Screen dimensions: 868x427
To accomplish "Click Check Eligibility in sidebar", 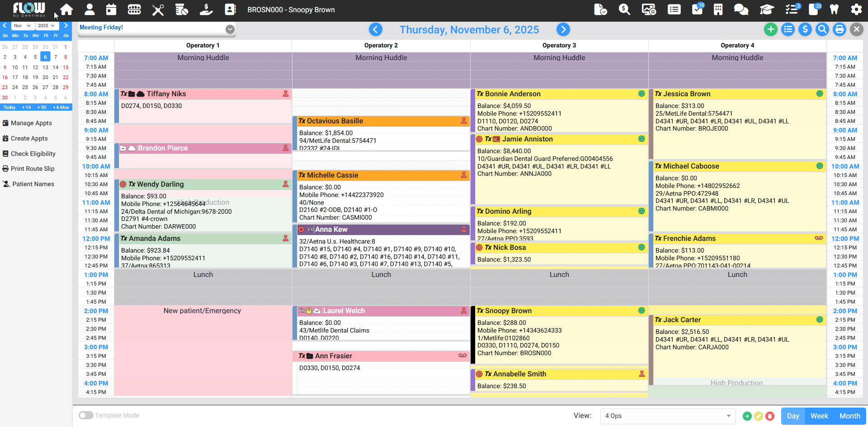I will 33,154.
